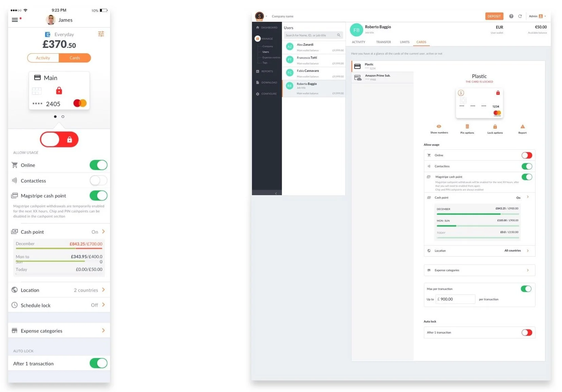Toggle the big red card lock switch
562x392 pixels.
click(59, 139)
